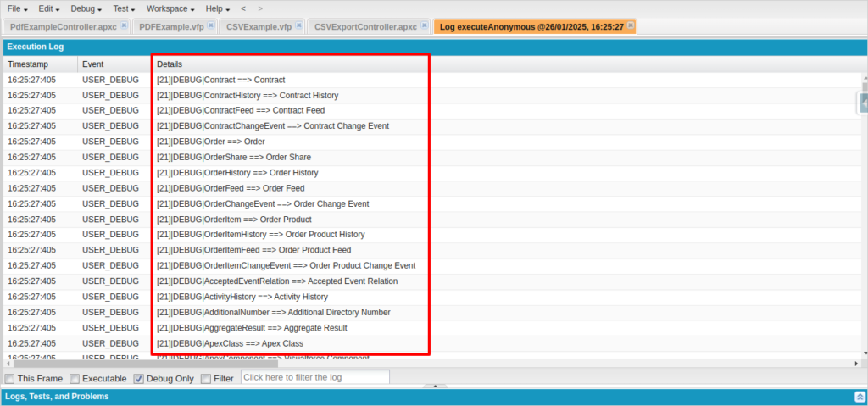The image size is (868, 406).
Task: Click the splitter collapse handle below the log
Action: coord(435,386)
